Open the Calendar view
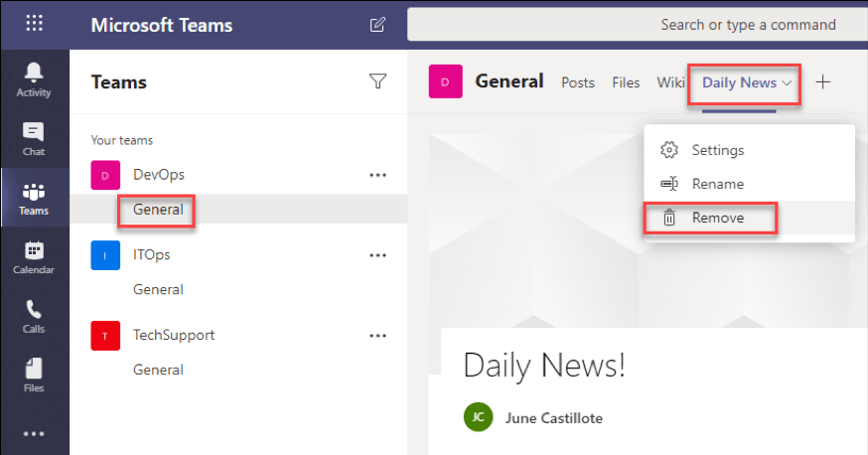 tap(34, 257)
